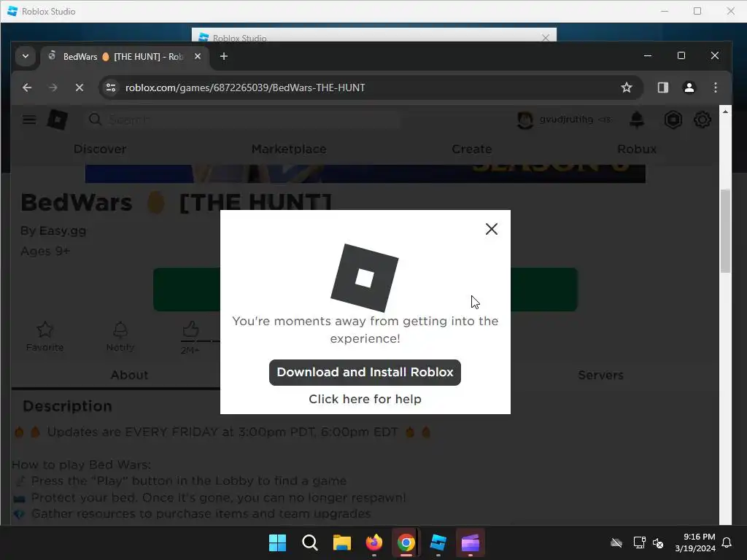Go to Roblox home via logo
The image size is (747, 560).
pyautogui.click(x=57, y=120)
